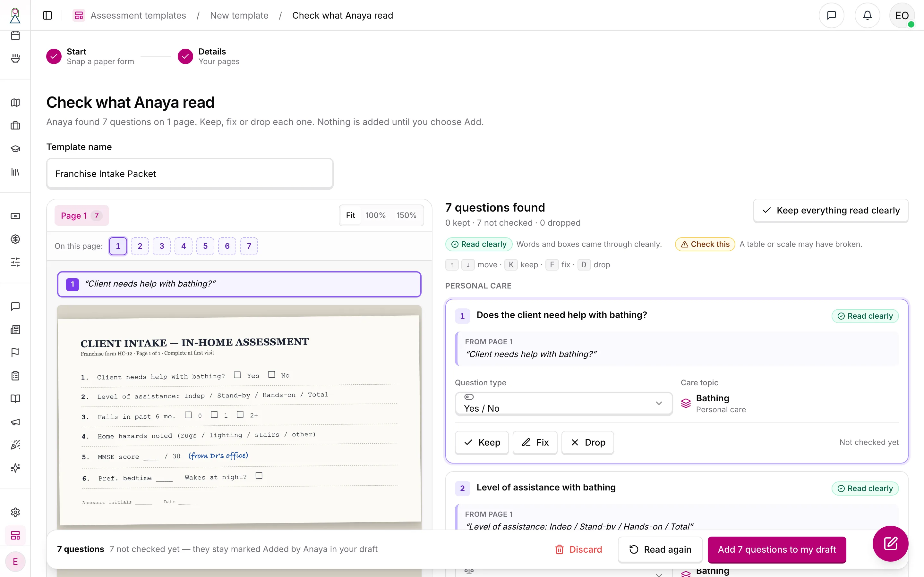Set page zoom to 100%
Viewport: 924px width, 577px height.
(375, 215)
